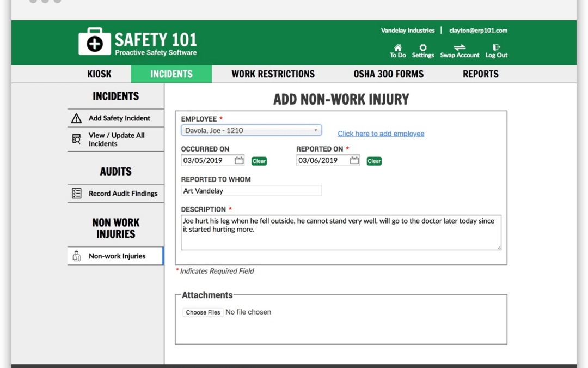Clear the Reported On date
This screenshot has height=368, width=588.
tap(374, 161)
